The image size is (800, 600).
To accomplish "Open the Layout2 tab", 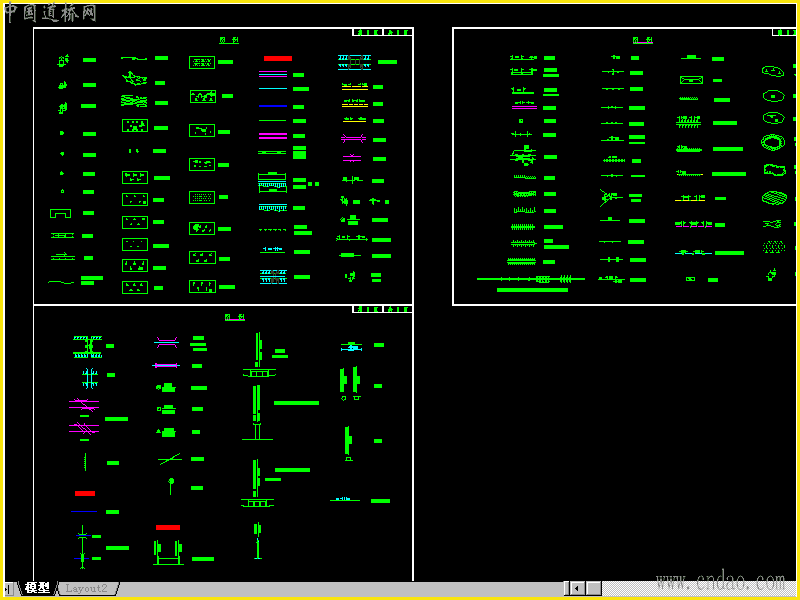I will click(87, 588).
